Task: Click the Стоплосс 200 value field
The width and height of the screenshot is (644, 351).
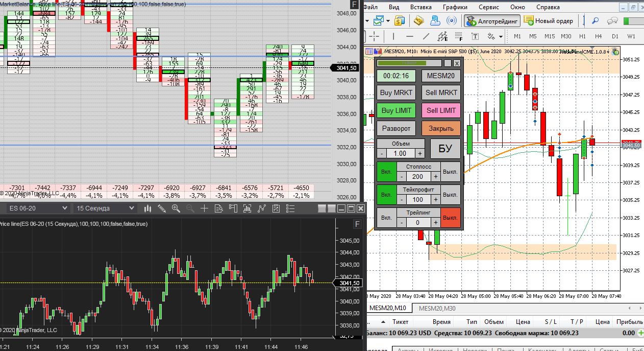Action: click(418, 176)
